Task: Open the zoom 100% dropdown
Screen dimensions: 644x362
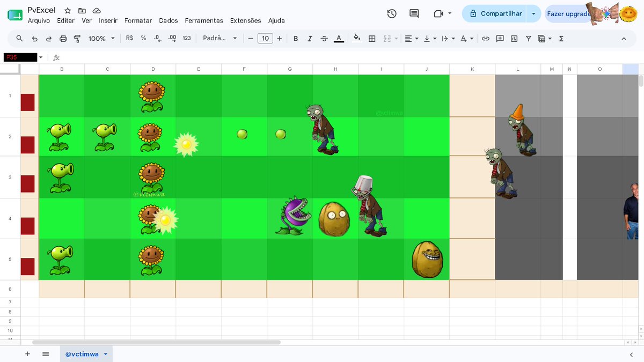Action: click(101, 39)
